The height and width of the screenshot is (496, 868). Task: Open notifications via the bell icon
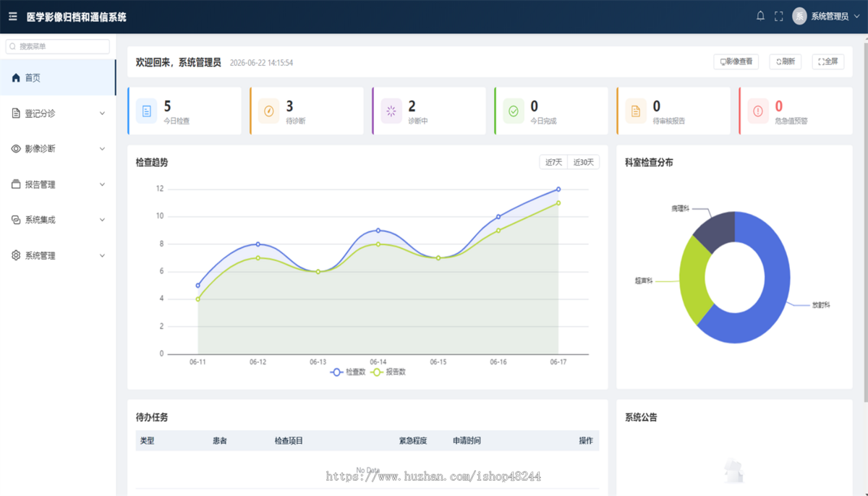coord(760,16)
